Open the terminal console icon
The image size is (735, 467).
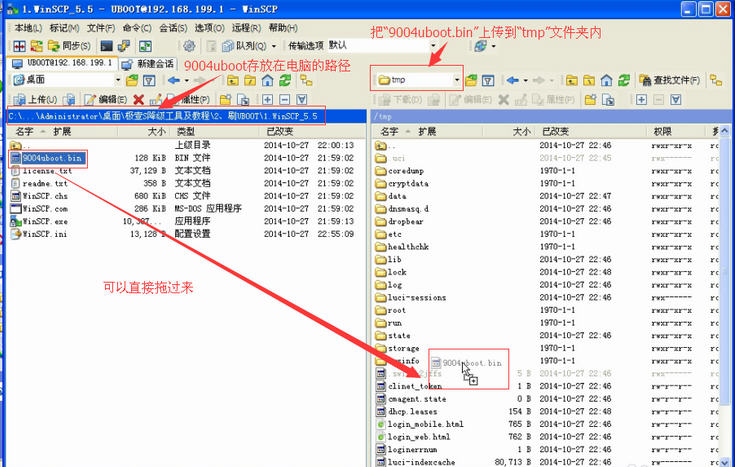click(x=107, y=46)
